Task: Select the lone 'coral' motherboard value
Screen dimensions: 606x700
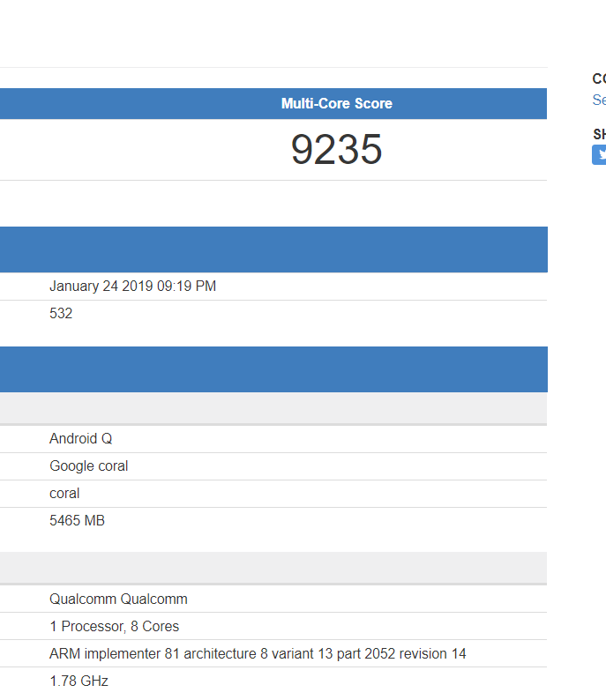Action: [64, 494]
